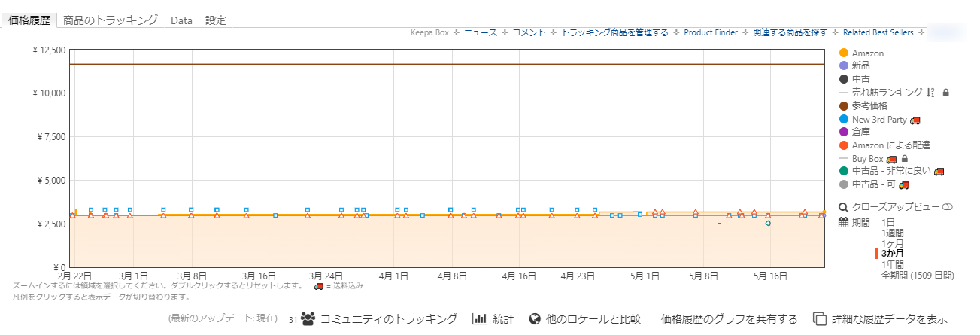Screen dimensions: 980x335
Task: Click the lock icon beside 売れ筋ランキング
Action: pyautogui.click(x=945, y=92)
